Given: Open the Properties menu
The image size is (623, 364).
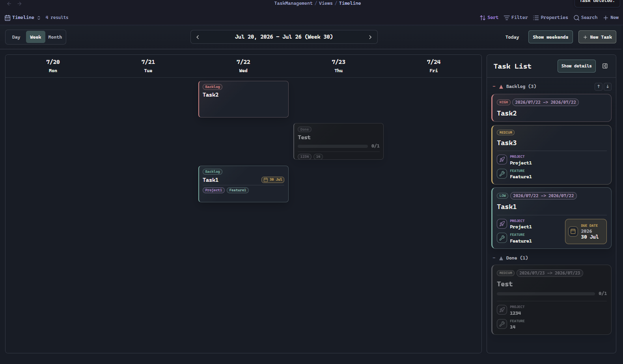Looking at the screenshot, I should 550,18.
